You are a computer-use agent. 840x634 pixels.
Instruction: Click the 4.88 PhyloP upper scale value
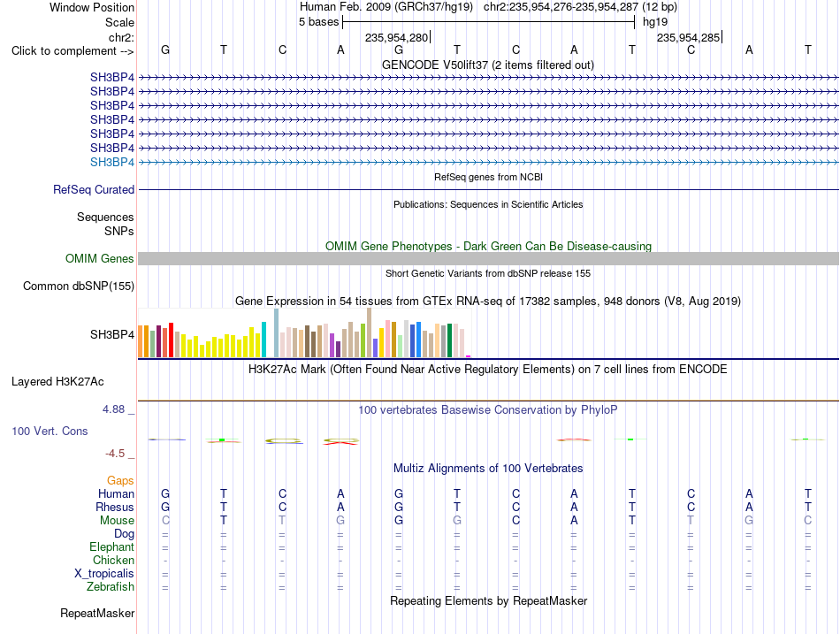(x=113, y=409)
